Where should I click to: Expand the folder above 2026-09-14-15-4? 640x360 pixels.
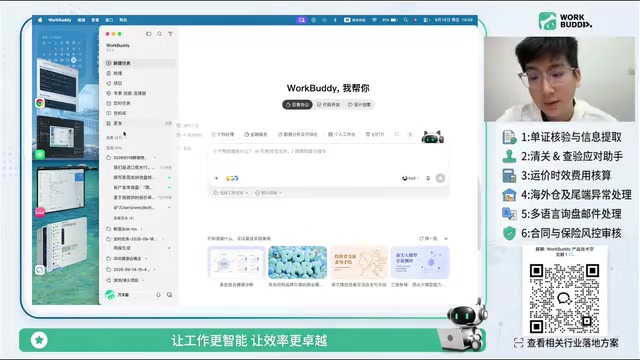point(126,258)
